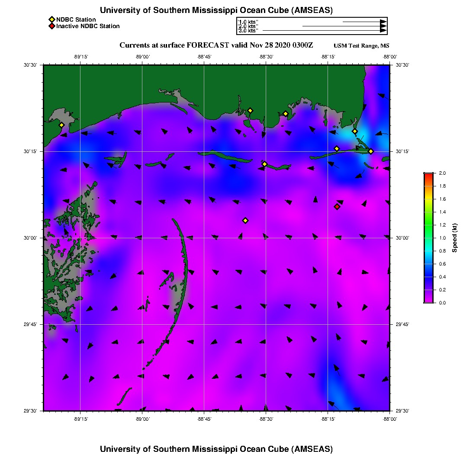
Task: Click the 3.0 kts arrow in the scale legend
Action: [325, 31]
